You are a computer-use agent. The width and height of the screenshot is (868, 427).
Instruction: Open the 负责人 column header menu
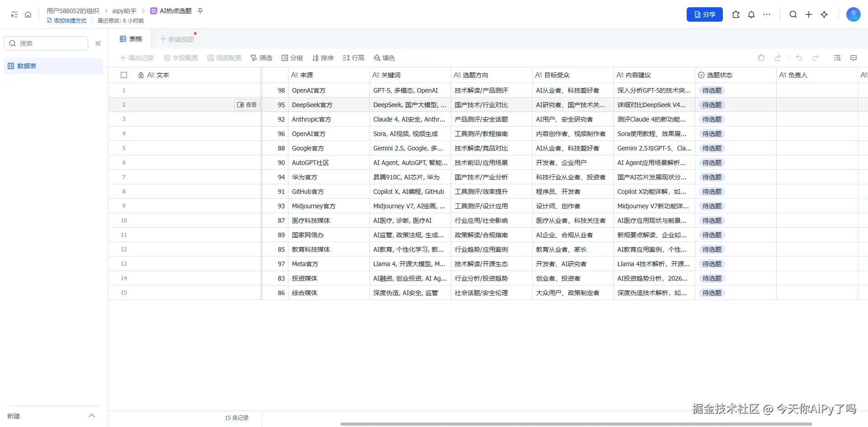pos(817,75)
